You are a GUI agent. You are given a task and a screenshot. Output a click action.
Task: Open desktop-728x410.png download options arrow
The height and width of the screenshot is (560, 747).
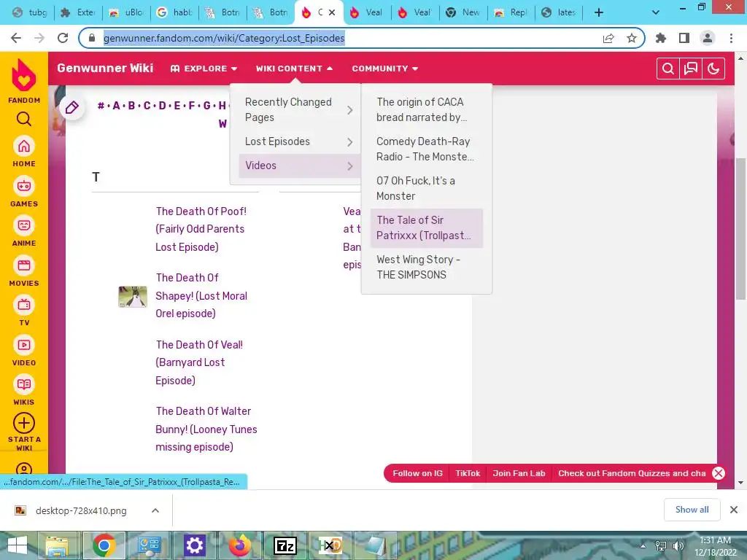point(155,510)
